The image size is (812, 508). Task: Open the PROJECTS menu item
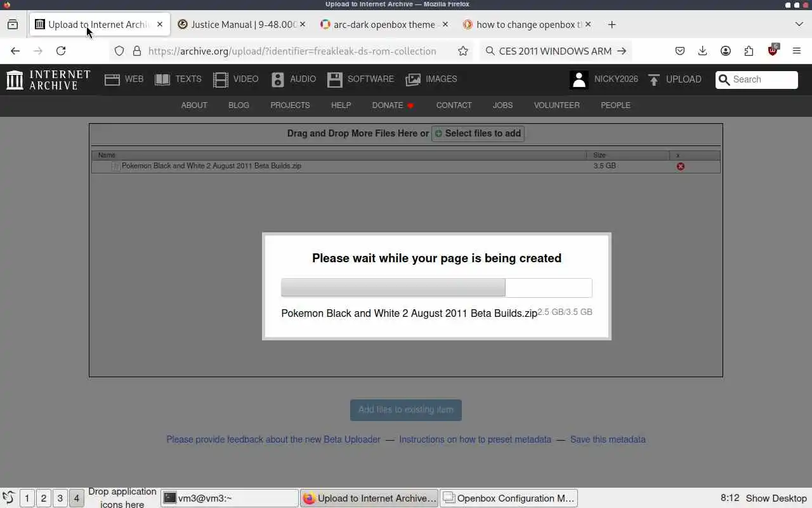pyautogui.click(x=290, y=105)
